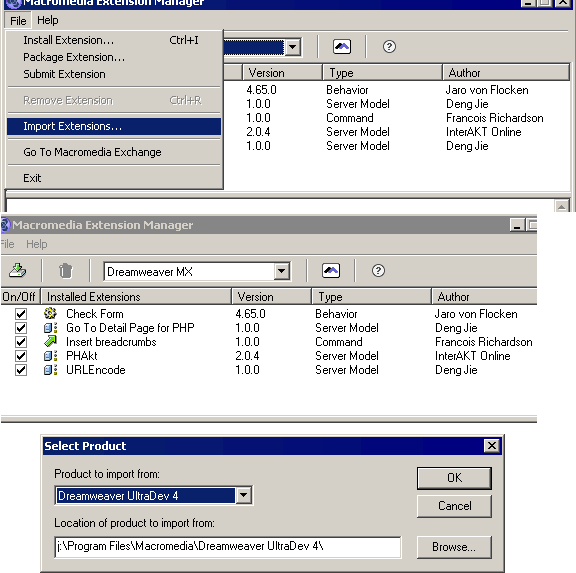Image resolution: width=576 pixels, height=573 pixels.
Task: Click Browse button in Select Product dialog
Action: 454,547
